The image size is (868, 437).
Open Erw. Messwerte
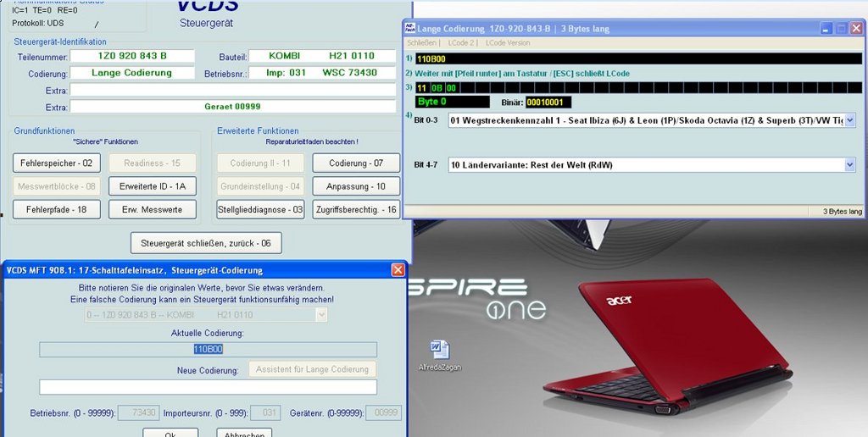tap(153, 210)
